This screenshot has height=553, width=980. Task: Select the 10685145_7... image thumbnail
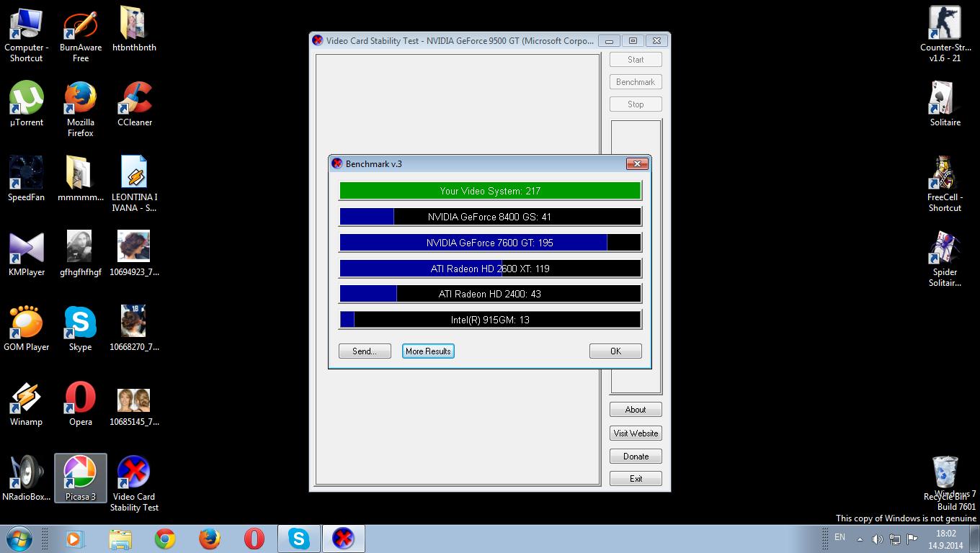135,408
